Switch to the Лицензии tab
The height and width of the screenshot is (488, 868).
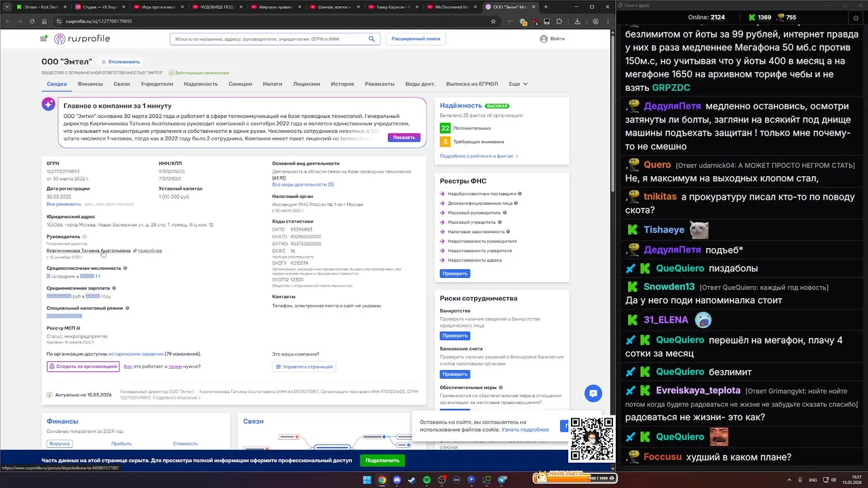pyautogui.click(x=307, y=84)
